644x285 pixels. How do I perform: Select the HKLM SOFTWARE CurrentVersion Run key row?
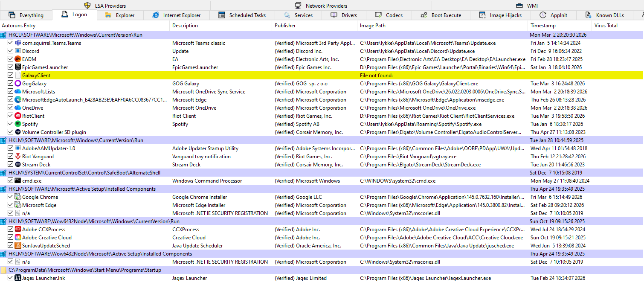pos(322,140)
